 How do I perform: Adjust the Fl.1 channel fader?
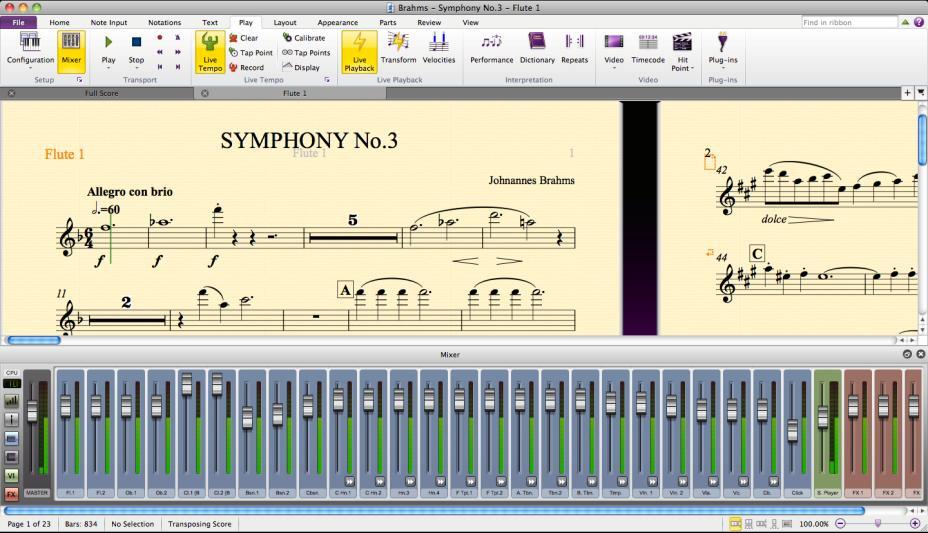[x=66, y=406]
